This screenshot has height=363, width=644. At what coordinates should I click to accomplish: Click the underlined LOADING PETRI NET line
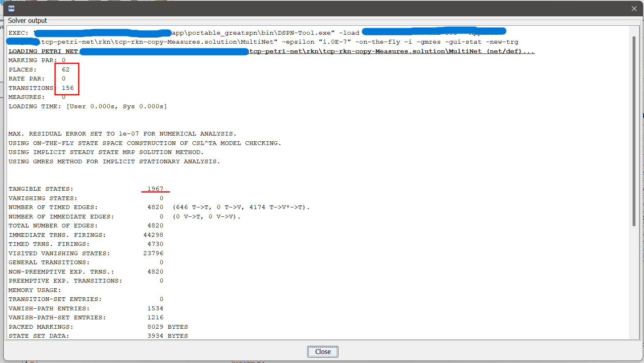point(392,51)
